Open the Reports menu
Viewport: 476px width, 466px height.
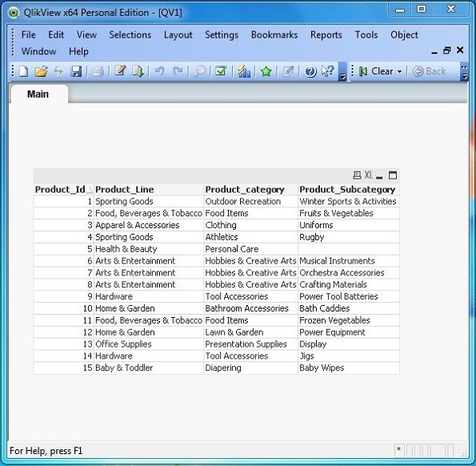tap(326, 35)
